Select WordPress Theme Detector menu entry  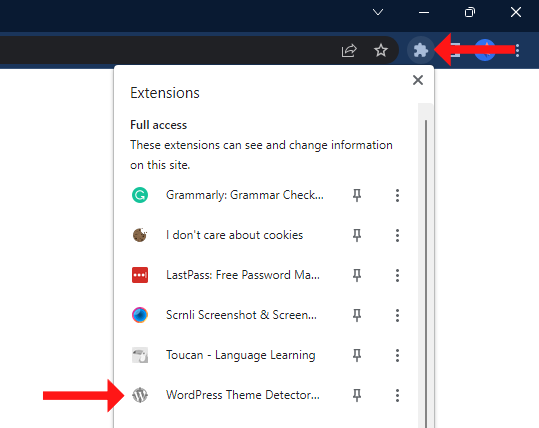coord(243,395)
